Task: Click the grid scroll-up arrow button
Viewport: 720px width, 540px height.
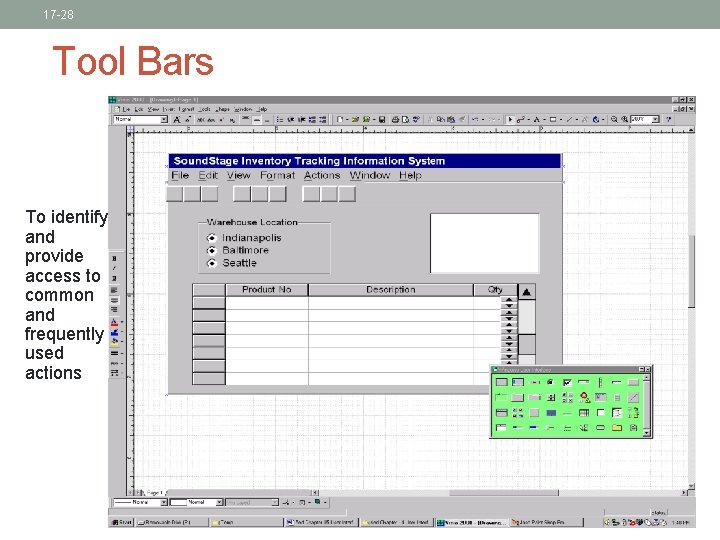Action: pos(527,292)
